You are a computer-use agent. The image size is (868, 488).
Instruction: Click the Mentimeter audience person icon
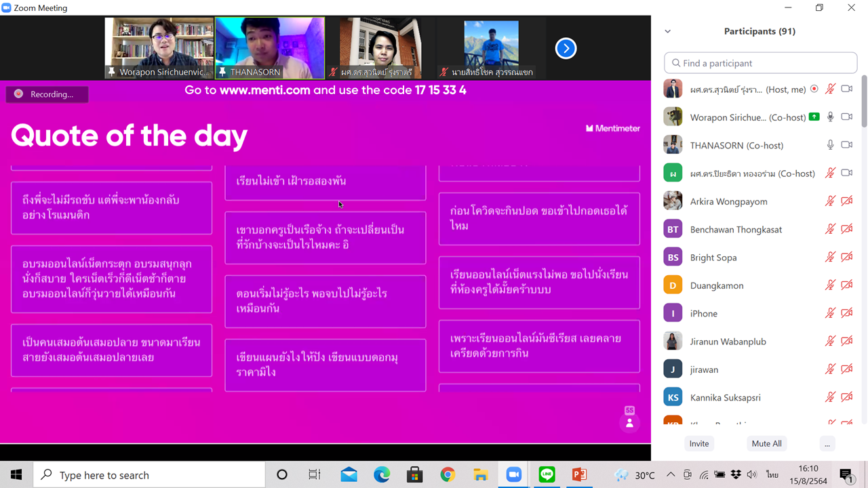click(629, 423)
